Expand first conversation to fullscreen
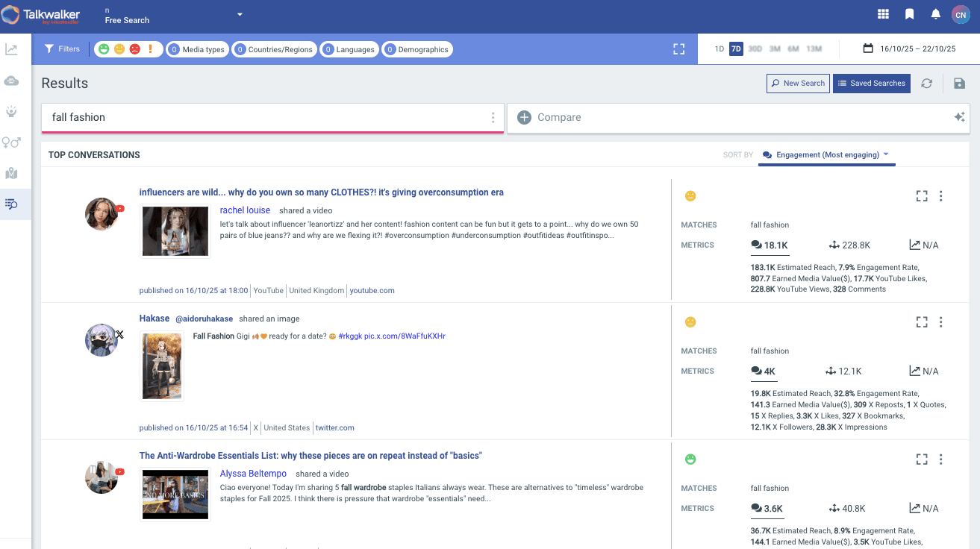The height and width of the screenshot is (549, 980). pyautogui.click(x=922, y=196)
